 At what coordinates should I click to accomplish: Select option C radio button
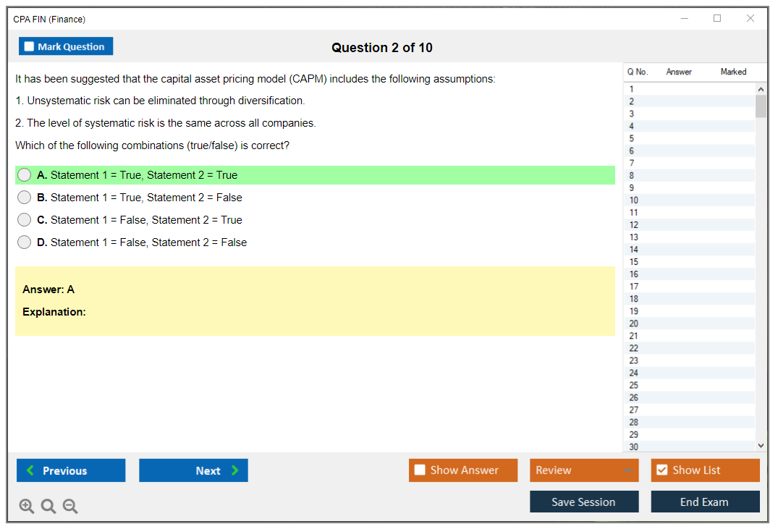(25, 220)
